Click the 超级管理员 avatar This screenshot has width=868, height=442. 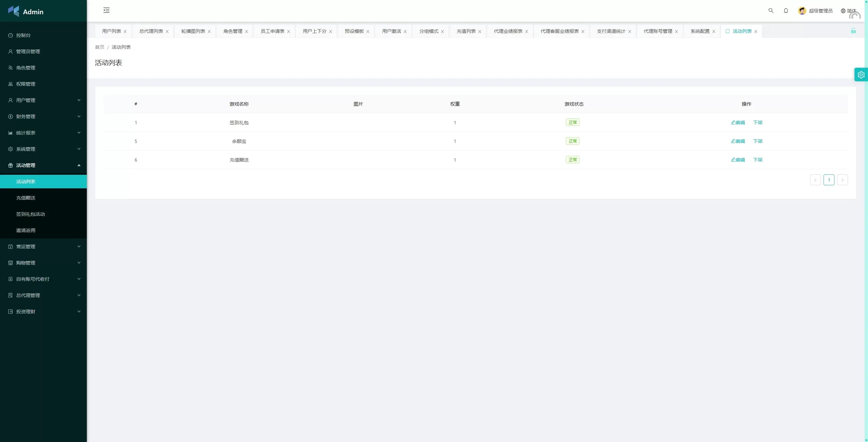click(802, 11)
